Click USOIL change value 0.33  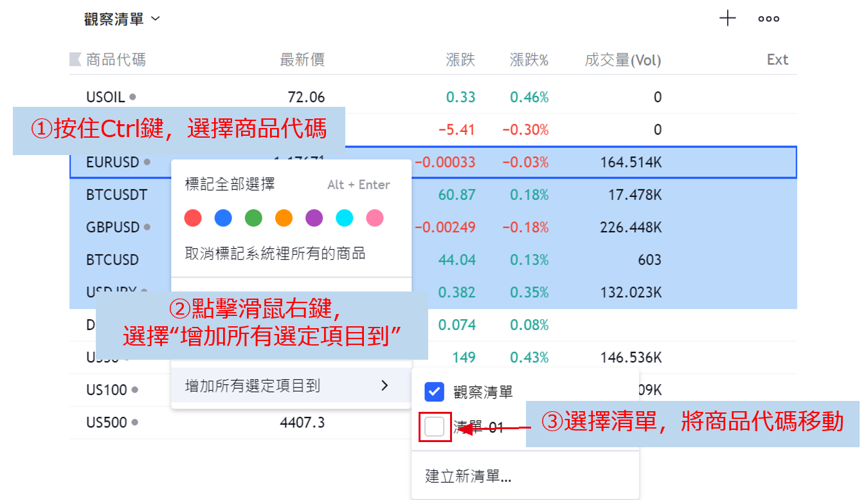click(460, 97)
